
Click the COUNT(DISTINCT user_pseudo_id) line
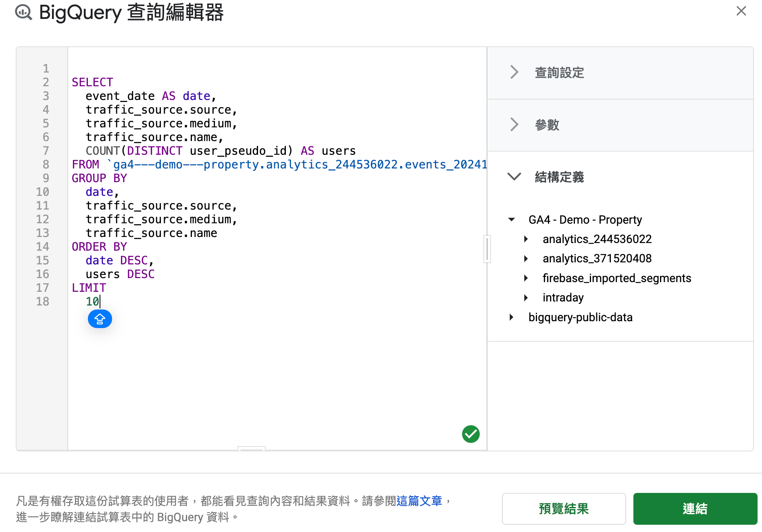221,151
